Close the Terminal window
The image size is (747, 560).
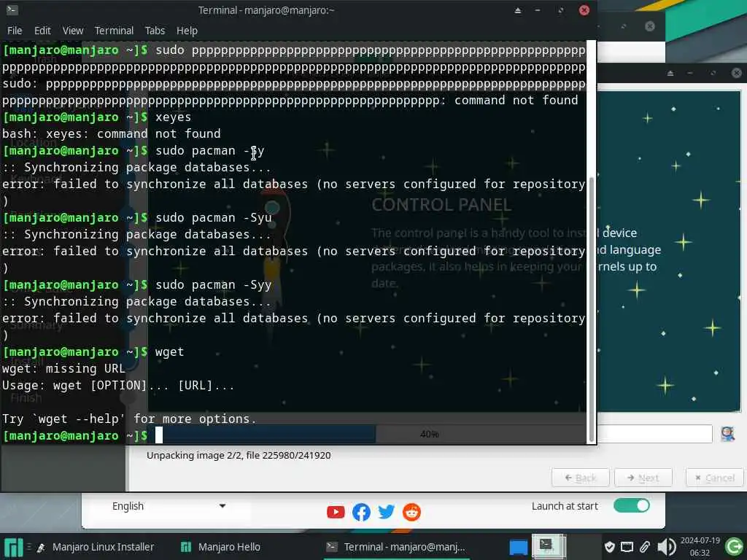pos(584,10)
